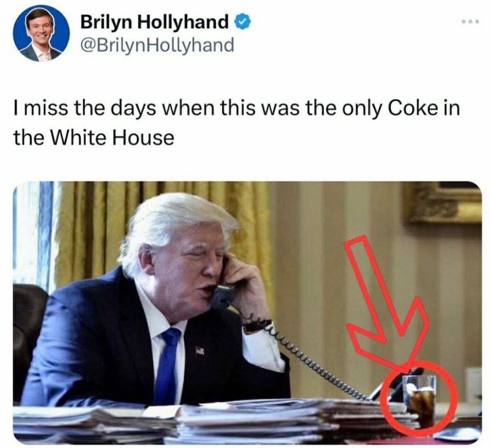
Task: Click the telephone handset at his ear
Action: tap(225, 285)
